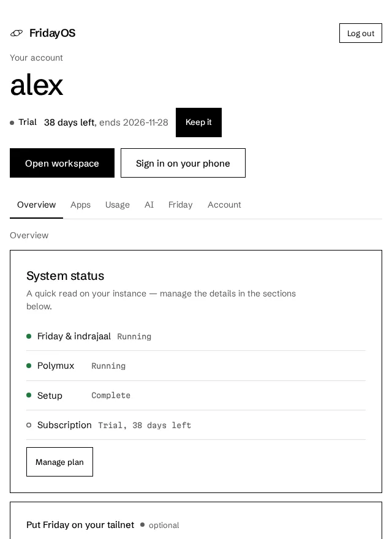Screen dimensions: 392x539
Task: Switch to the Apps tab
Action: point(80,205)
